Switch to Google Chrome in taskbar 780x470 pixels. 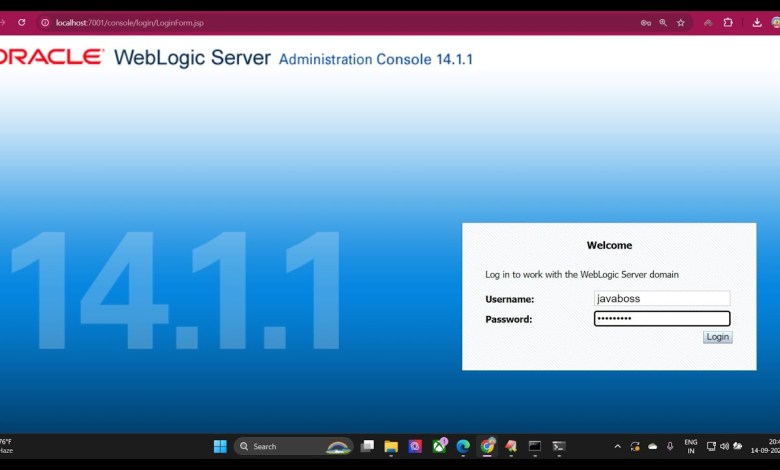487,446
